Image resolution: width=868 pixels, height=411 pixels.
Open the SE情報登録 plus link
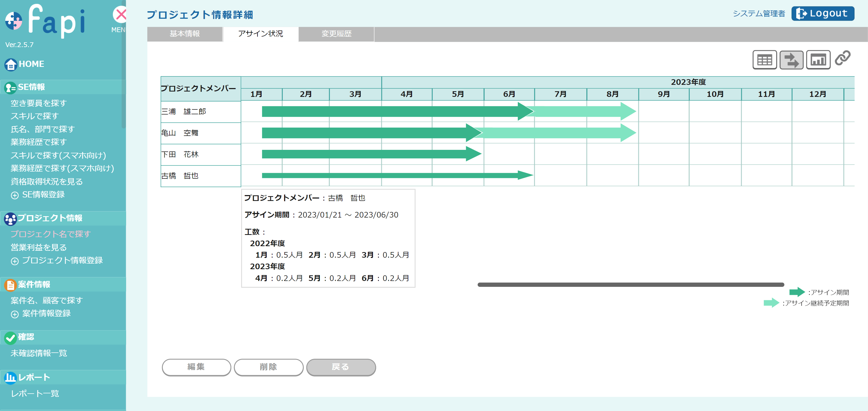coord(43,195)
